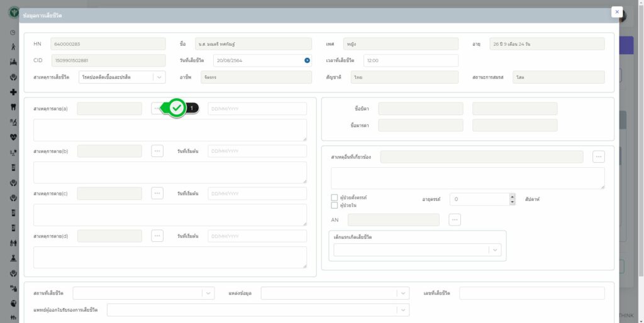
Task: Open the สถานที่เสียชีวิต dropdown
Action: click(208, 293)
